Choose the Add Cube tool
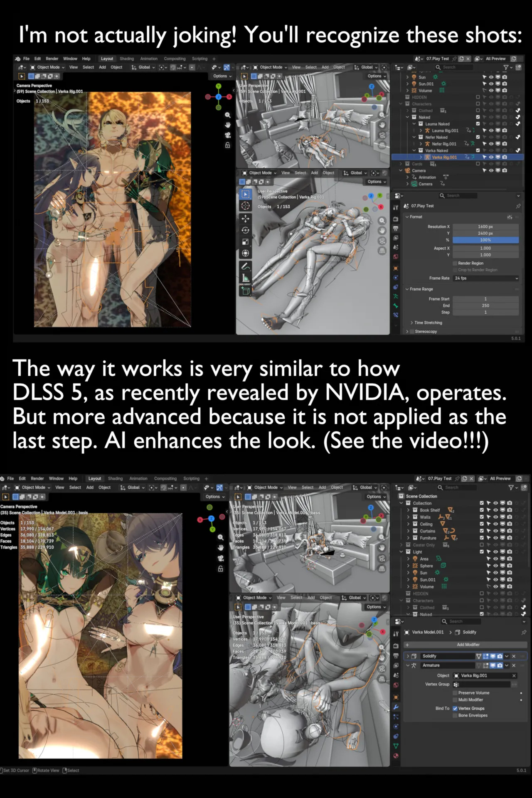The width and height of the screenshot is (532, 798). (x=246, y=291)
